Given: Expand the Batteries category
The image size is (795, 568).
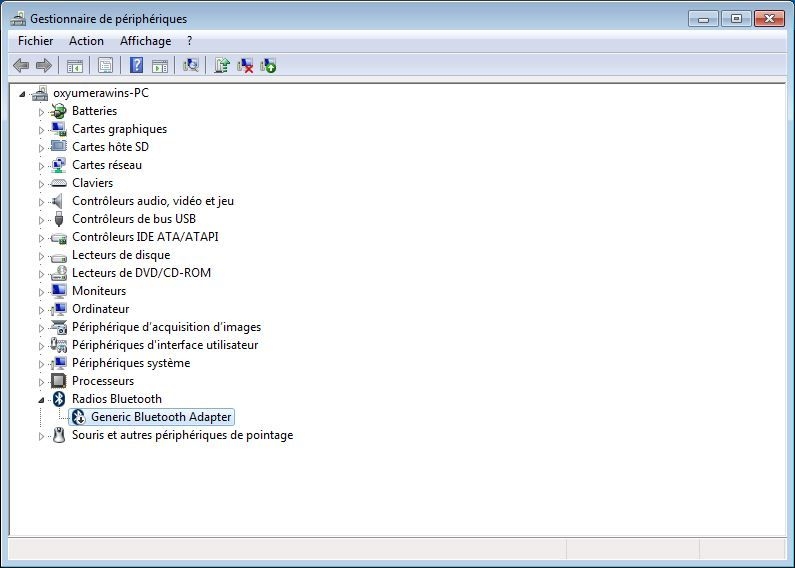Looking at the screenshot, I should click(41, 112).
